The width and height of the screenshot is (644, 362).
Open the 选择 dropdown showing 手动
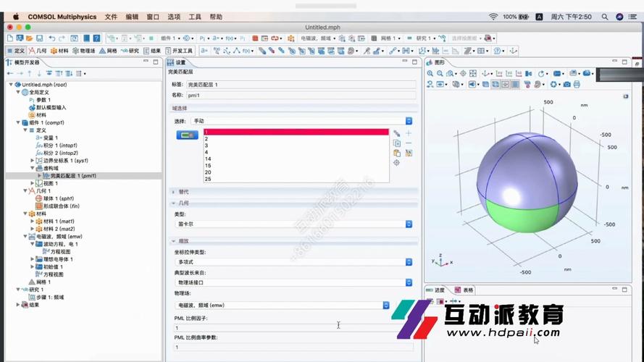click(x=302, y=121)
